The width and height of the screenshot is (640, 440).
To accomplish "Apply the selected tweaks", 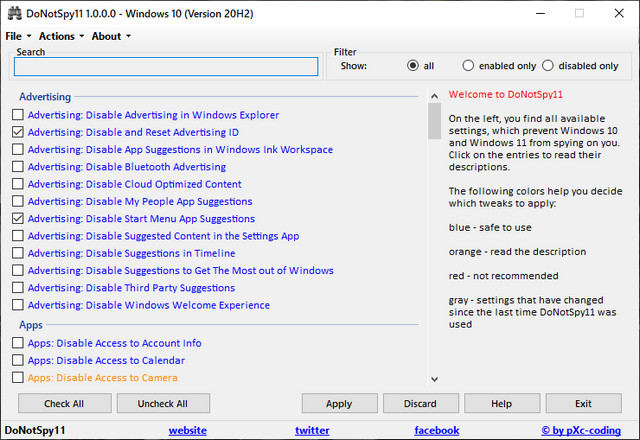I will pos(339,404).
